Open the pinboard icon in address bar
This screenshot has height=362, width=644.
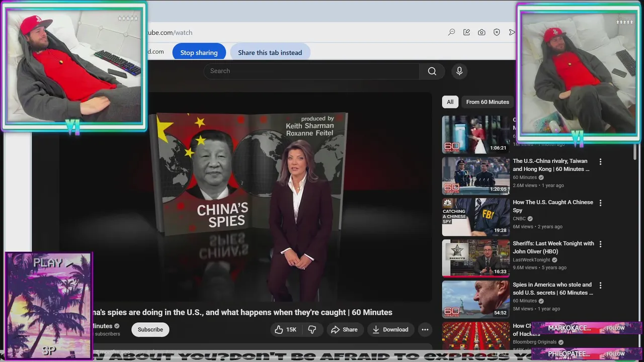point(466,32)
